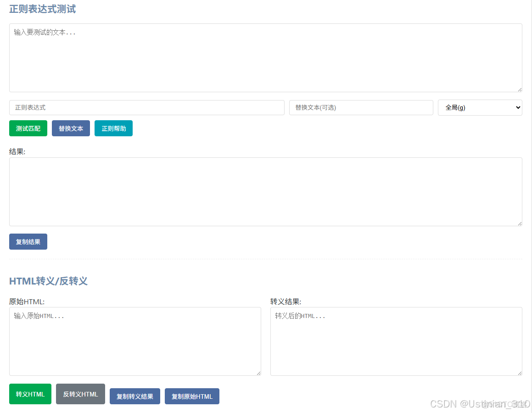Click the HTML转义/反转义 section heading

click(x=48, y=281)
